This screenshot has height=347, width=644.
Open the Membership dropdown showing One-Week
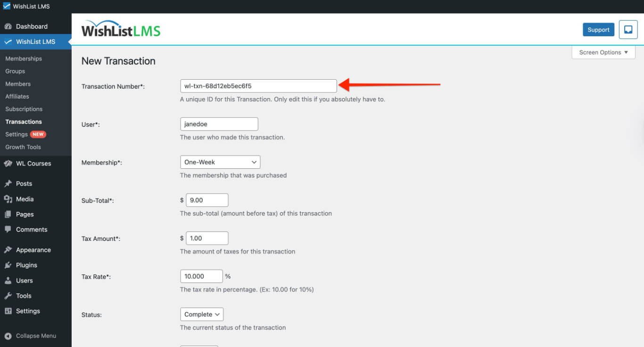[x=220, y=162]
